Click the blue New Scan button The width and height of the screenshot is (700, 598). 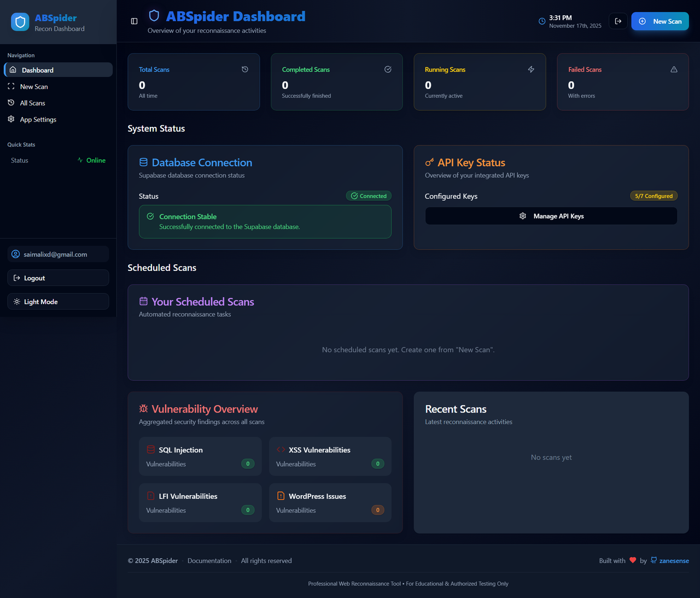pos(660,21)
